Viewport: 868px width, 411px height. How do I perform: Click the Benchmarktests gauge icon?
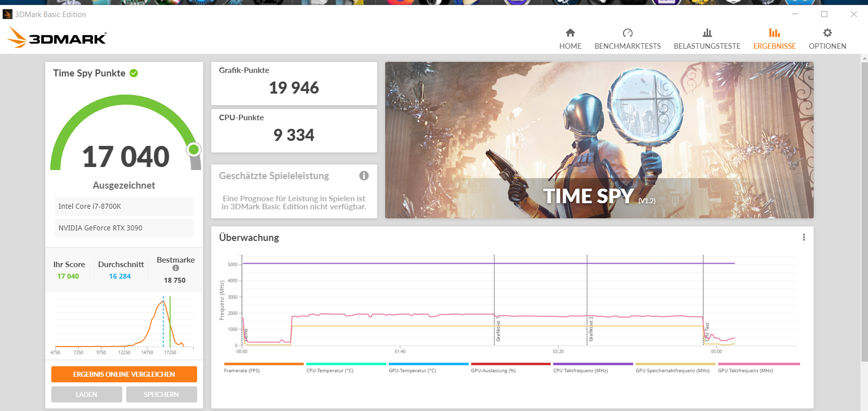tap(628, 33)
